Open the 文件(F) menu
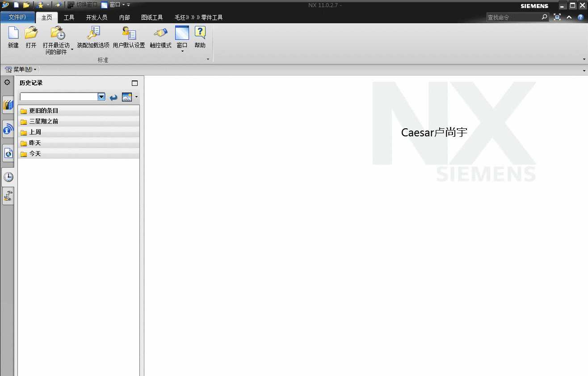 (x=17, y=17)
